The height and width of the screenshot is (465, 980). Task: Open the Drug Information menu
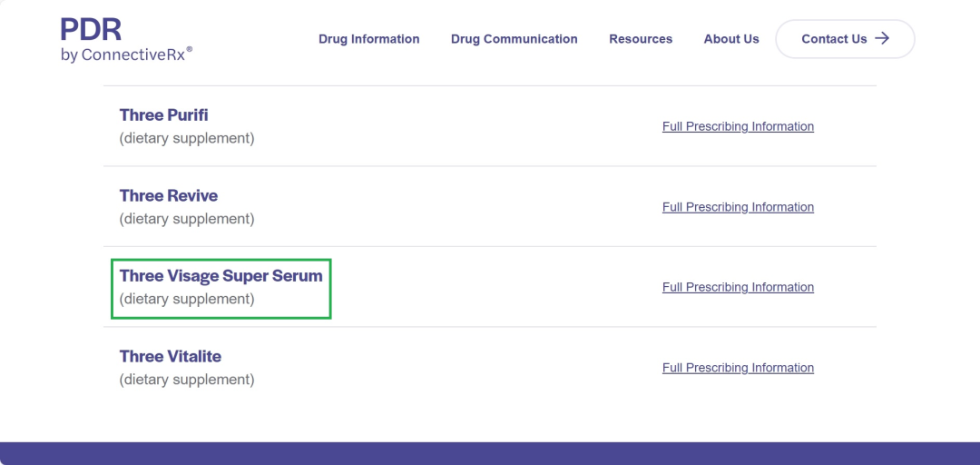pos(368,39)
